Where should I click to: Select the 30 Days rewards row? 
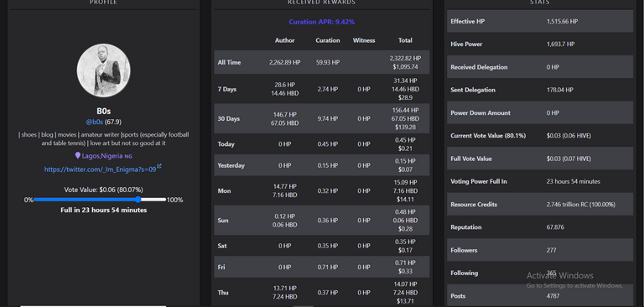pyautogui.click(x=322, y=119)
